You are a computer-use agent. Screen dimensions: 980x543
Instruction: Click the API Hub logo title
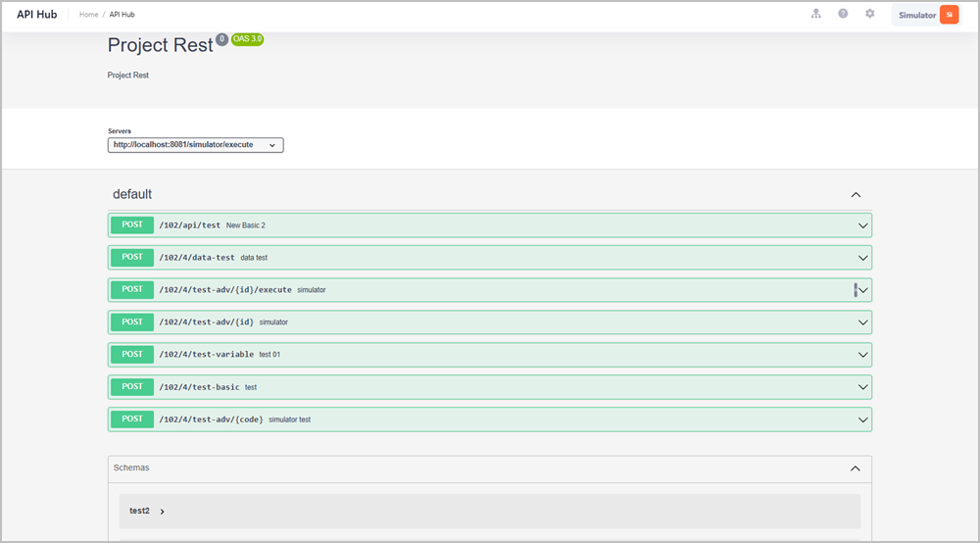(37, 15)
